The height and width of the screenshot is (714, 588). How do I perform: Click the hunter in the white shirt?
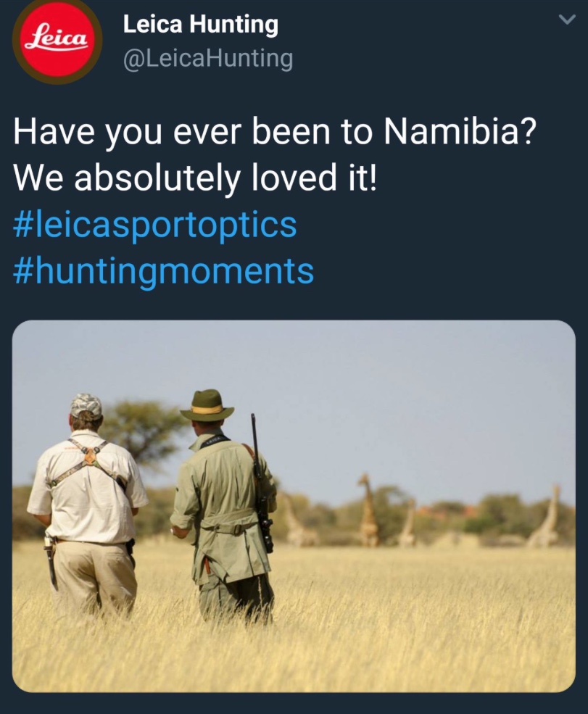point(88,505)
